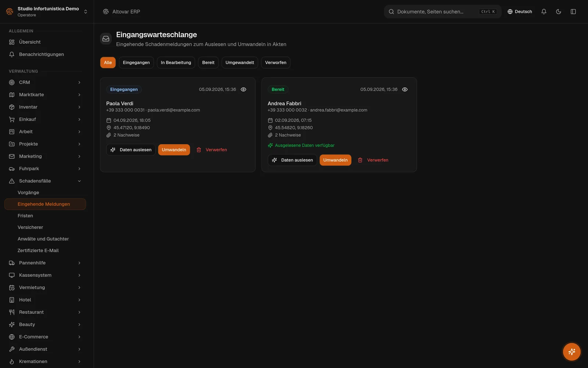588x368 pixels.
Task: Click the Benachrichtigungen bell icon in sidebar
Action: pos(12,54)
